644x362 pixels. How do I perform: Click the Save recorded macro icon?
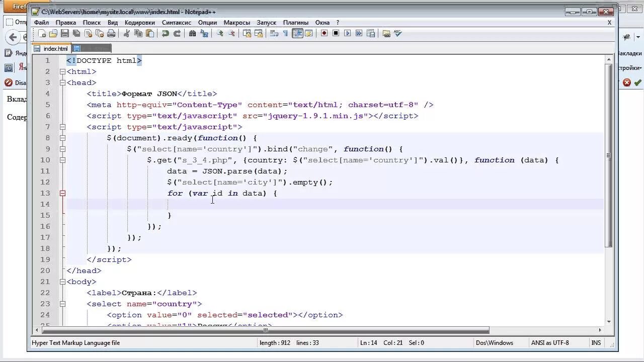[371, 34]
